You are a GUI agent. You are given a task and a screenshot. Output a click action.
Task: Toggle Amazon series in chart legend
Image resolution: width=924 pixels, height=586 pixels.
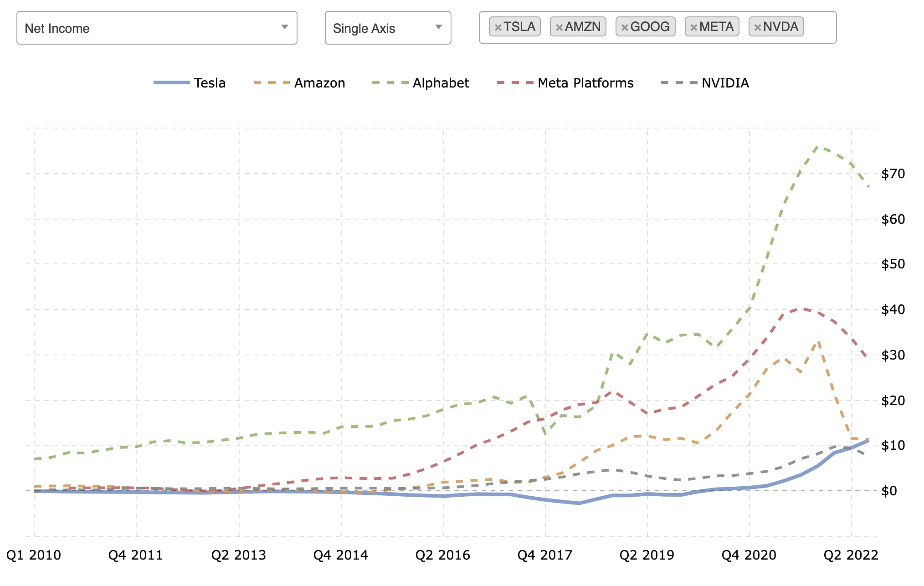[319, 83]
